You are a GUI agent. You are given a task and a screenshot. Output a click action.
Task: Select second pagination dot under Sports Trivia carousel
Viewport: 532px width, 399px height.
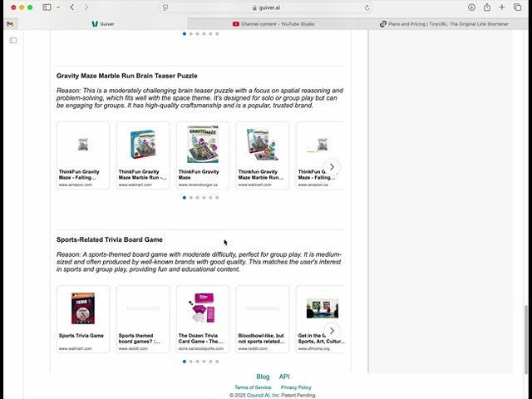(x=191, y=362)
